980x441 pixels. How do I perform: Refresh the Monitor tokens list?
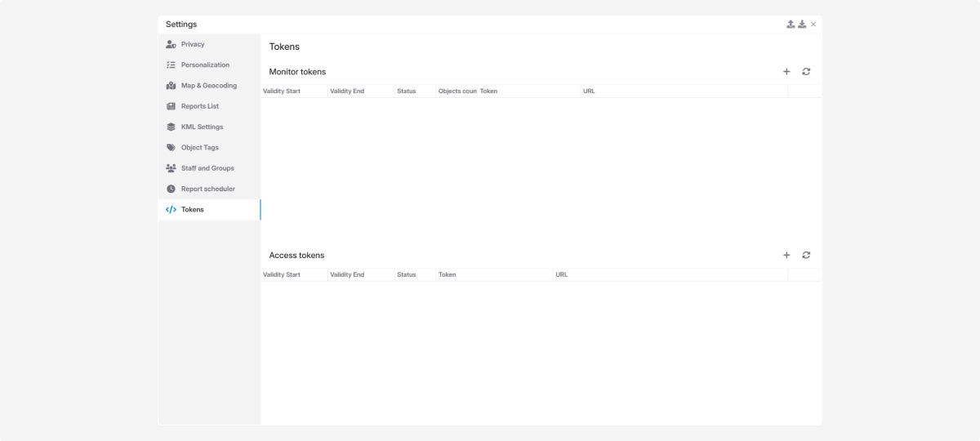(806, 72)
